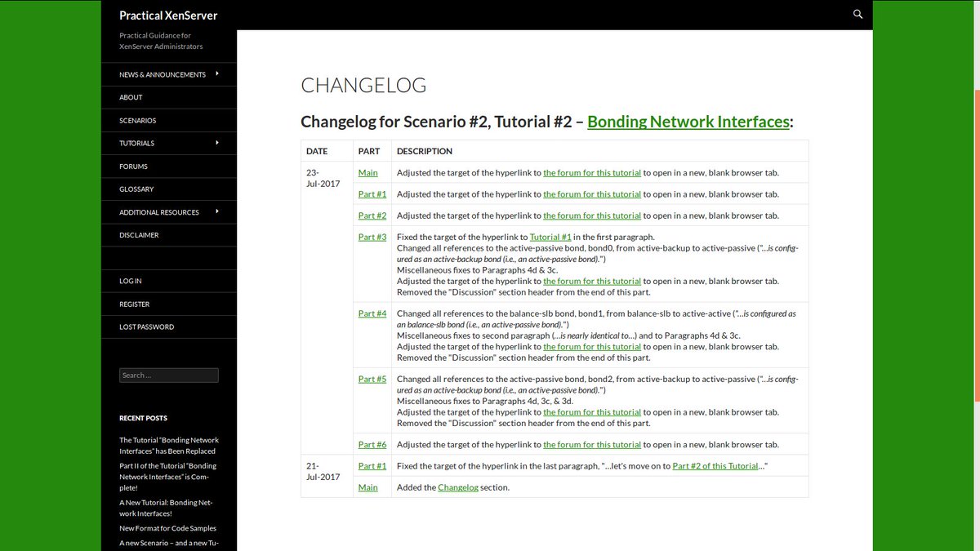The width and height of the screenshot is (980, 551).
Task: Open the search icon
Action: pyautogui.click(x=857, y=14)
